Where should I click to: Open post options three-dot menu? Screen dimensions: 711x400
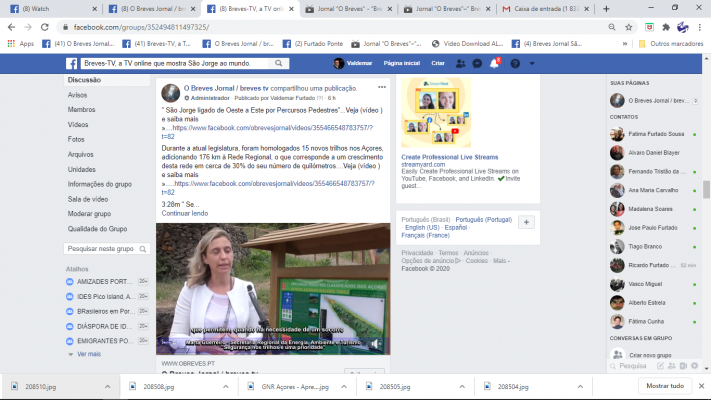(381, 88)
